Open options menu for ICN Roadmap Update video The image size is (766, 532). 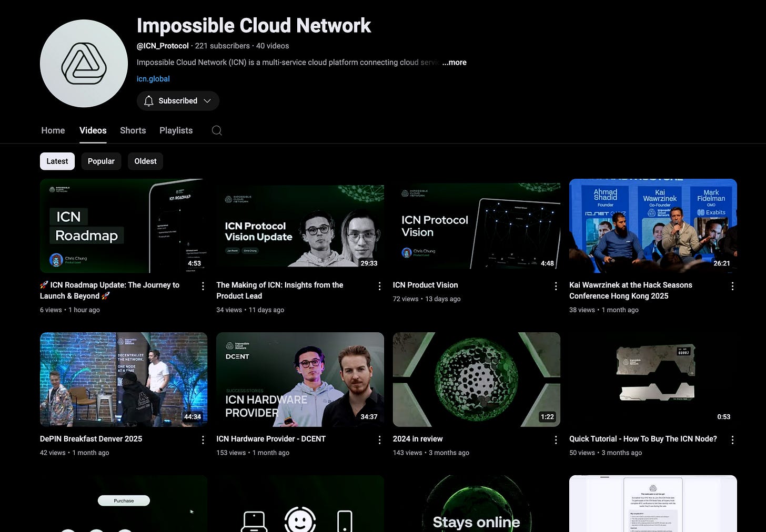[x=203, y=286]
